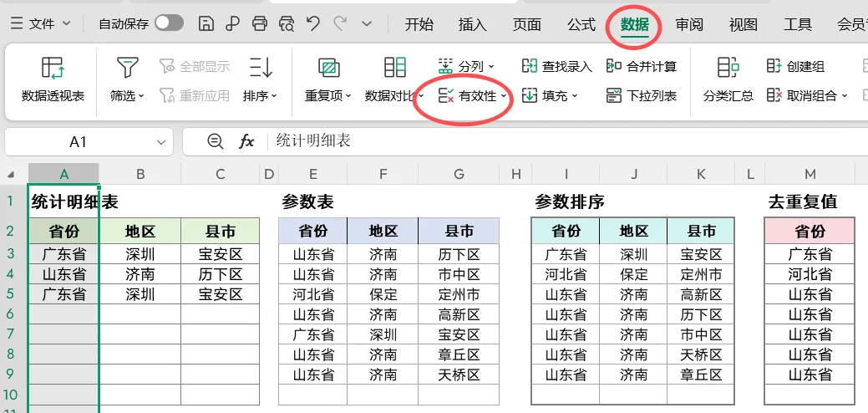868x413 pixels.
Task: Click the 数据透视表 icon
Action: coord(53,68)
